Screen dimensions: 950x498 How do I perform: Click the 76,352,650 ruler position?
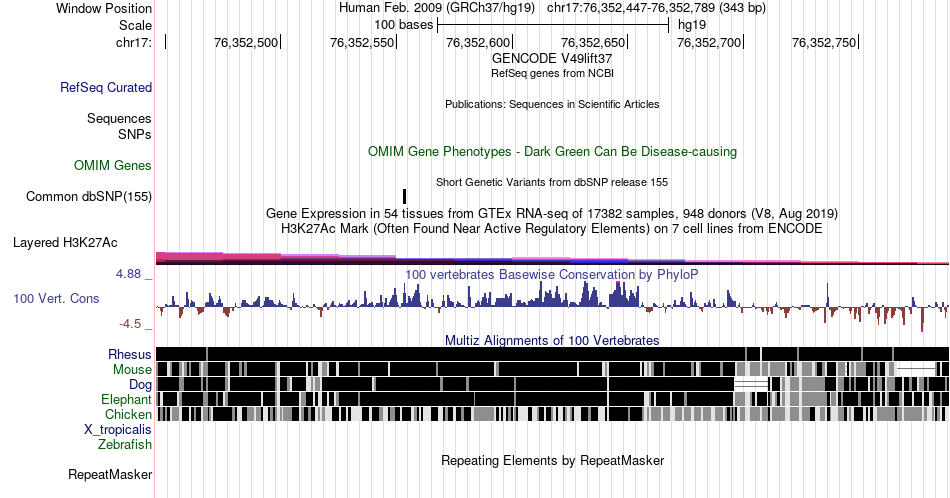pos(593,42)
